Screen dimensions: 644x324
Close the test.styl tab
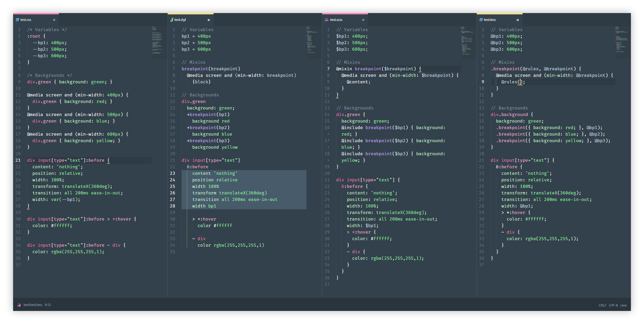pyautogui.click(x=209, y=20)
